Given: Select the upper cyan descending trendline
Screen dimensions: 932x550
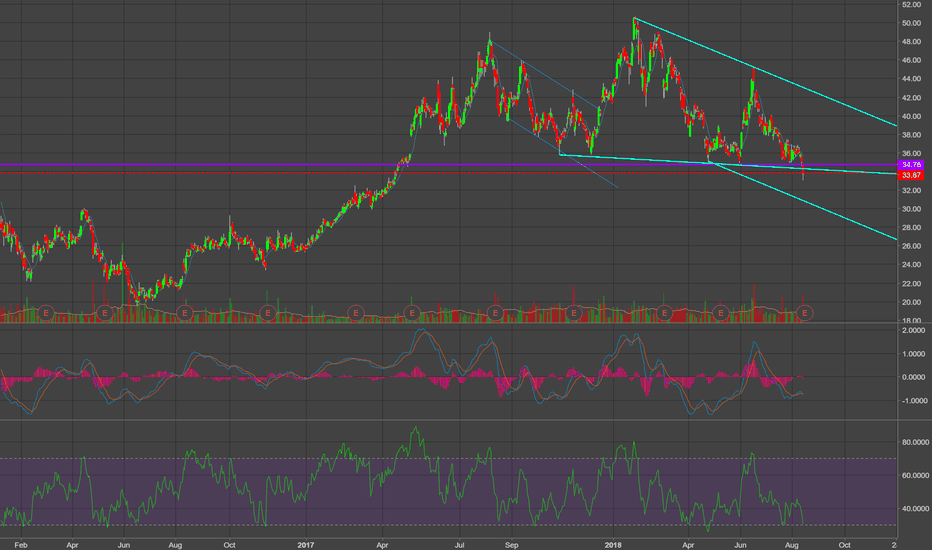Looking at the screenshot, I should point(766,73).
